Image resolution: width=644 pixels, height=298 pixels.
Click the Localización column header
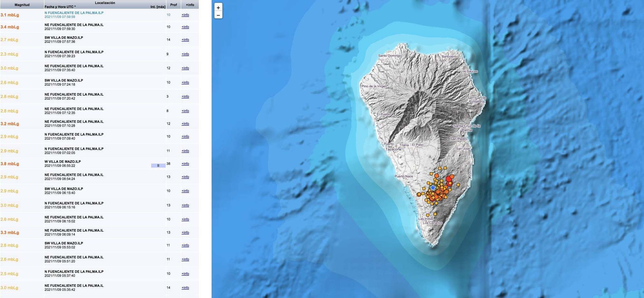(105, 3)
